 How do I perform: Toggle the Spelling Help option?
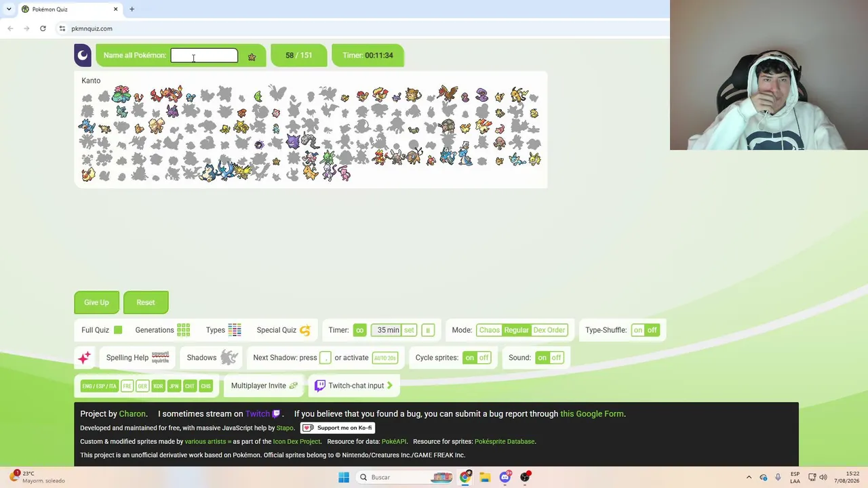tap(138, 358)
